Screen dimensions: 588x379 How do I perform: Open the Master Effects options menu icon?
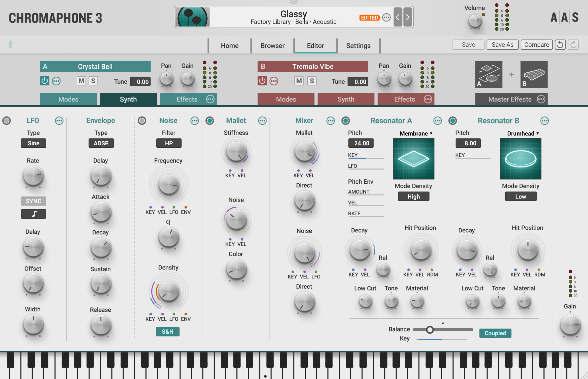[x=541, y=99]
